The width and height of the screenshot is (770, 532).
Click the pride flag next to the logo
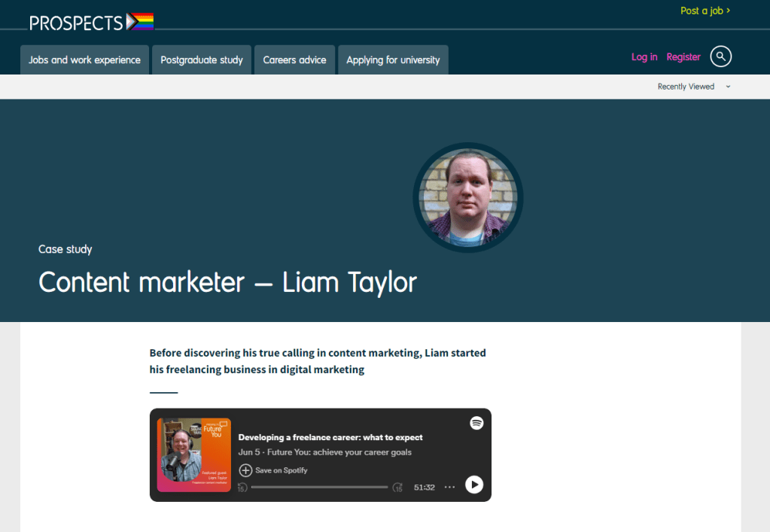pyautogui.click(x=141, y=22)
